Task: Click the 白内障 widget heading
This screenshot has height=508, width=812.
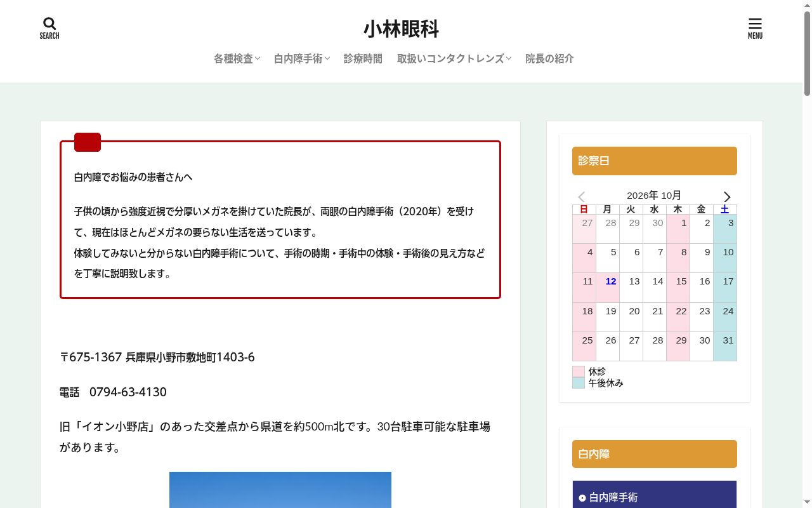Action: 655,454
